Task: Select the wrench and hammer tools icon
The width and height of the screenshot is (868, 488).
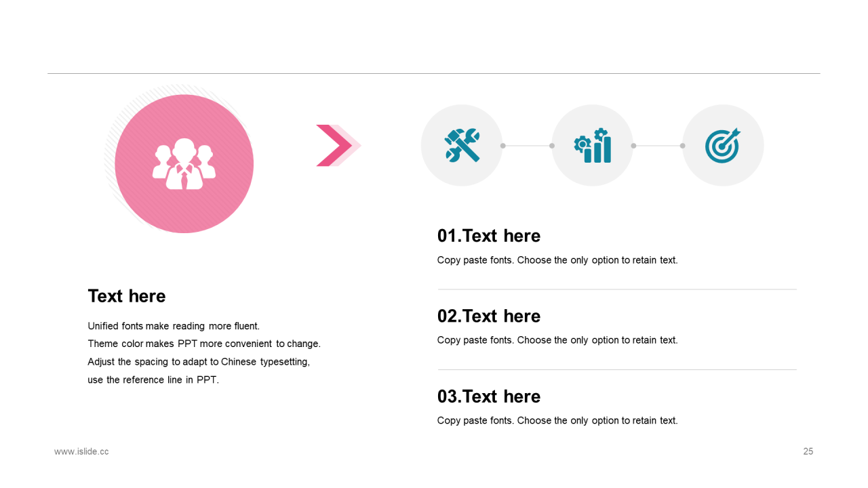Action: click(x=462, y=145)
